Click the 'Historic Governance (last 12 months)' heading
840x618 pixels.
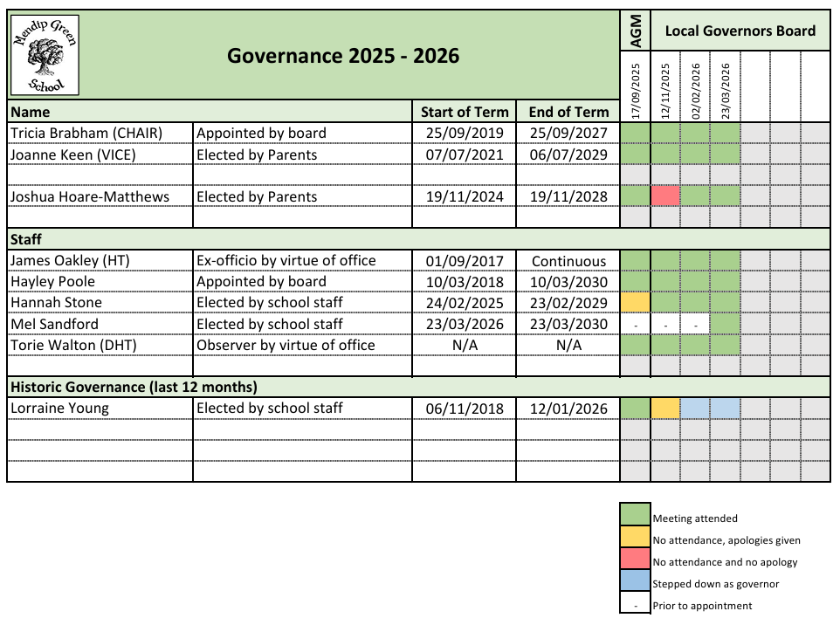click(x=134, y=387)
